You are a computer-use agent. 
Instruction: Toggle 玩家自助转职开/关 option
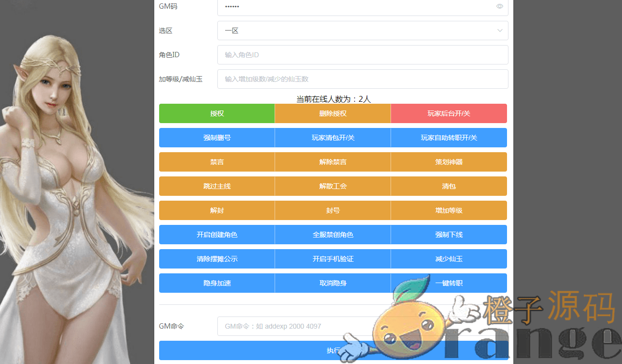(x=449, y=138)
